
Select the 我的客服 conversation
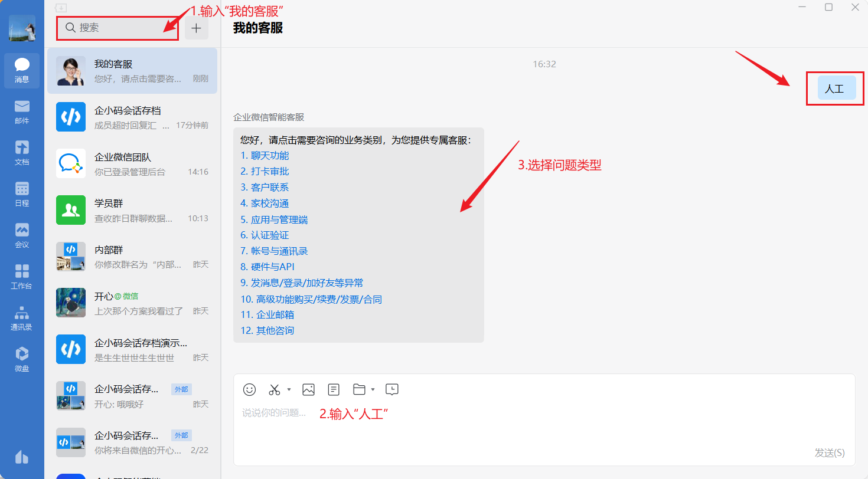click(132, 71)
